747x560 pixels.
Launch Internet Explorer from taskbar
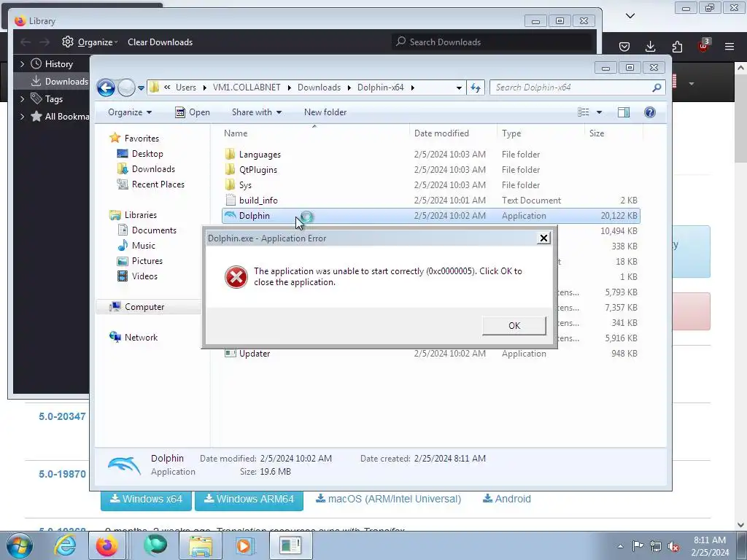point(65,545)
